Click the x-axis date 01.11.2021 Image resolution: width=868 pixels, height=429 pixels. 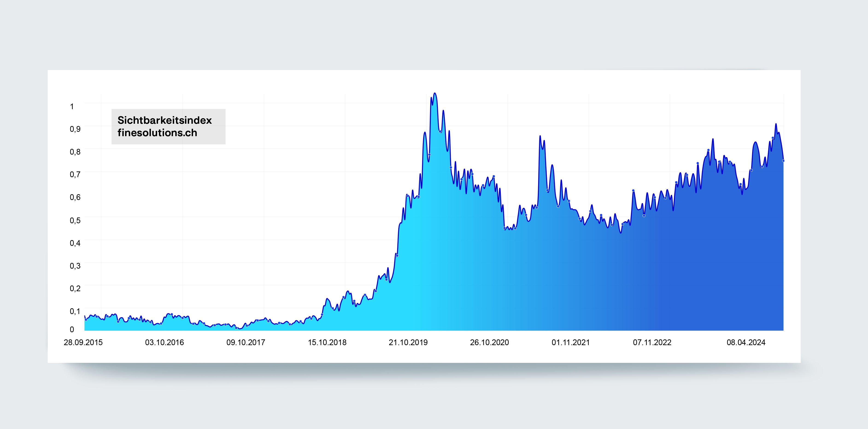570,342
